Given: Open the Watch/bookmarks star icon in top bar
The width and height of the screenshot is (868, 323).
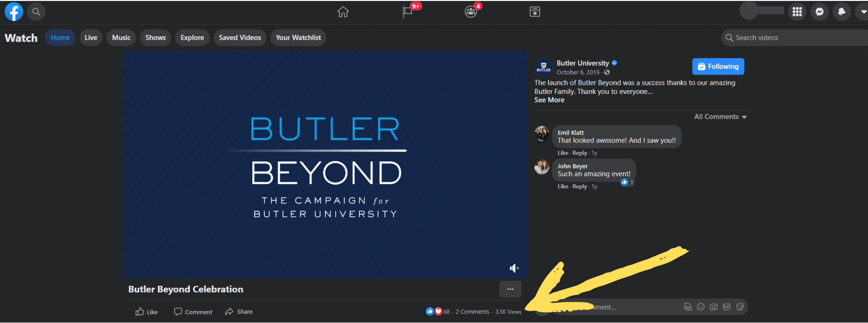Looking at the screenshot, I should tap(535, 12).
